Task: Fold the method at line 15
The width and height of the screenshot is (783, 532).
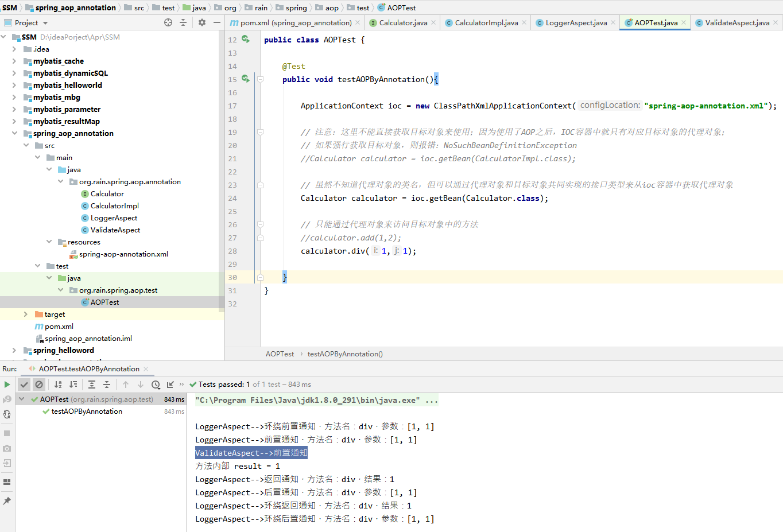Action: click(260, 79)
